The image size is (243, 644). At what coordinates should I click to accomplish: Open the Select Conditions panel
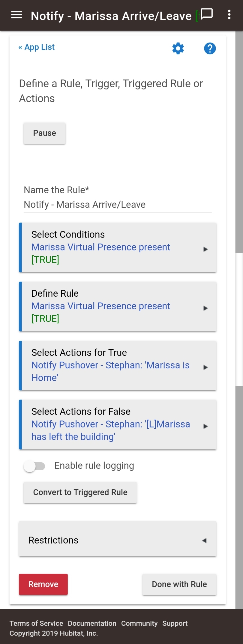pyautogui.click(x=118, y=247)
